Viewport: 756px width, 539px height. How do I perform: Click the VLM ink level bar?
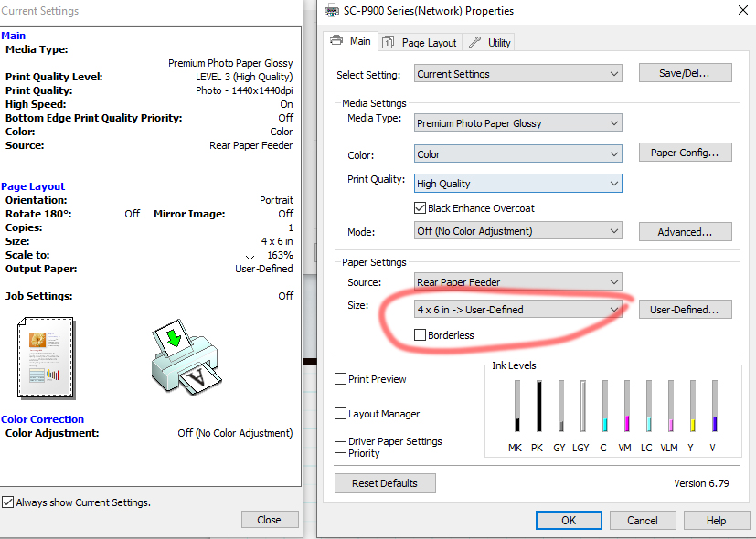pyautogui.click(x=671, y=406)
